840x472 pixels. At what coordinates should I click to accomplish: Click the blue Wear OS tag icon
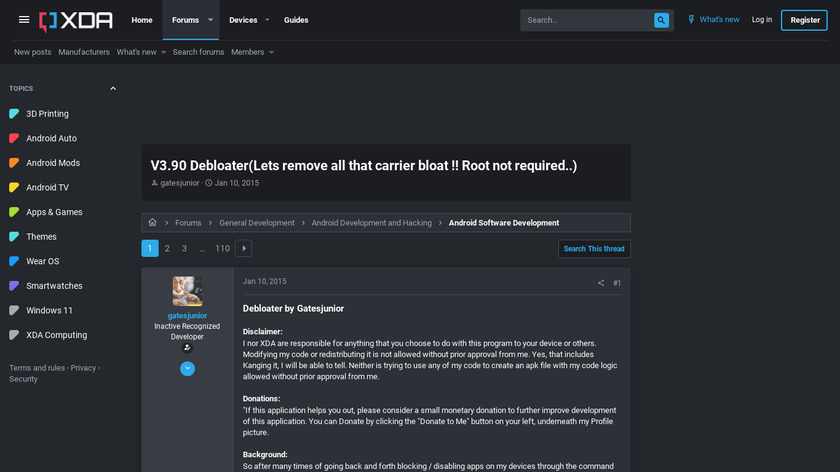[14, 261]
